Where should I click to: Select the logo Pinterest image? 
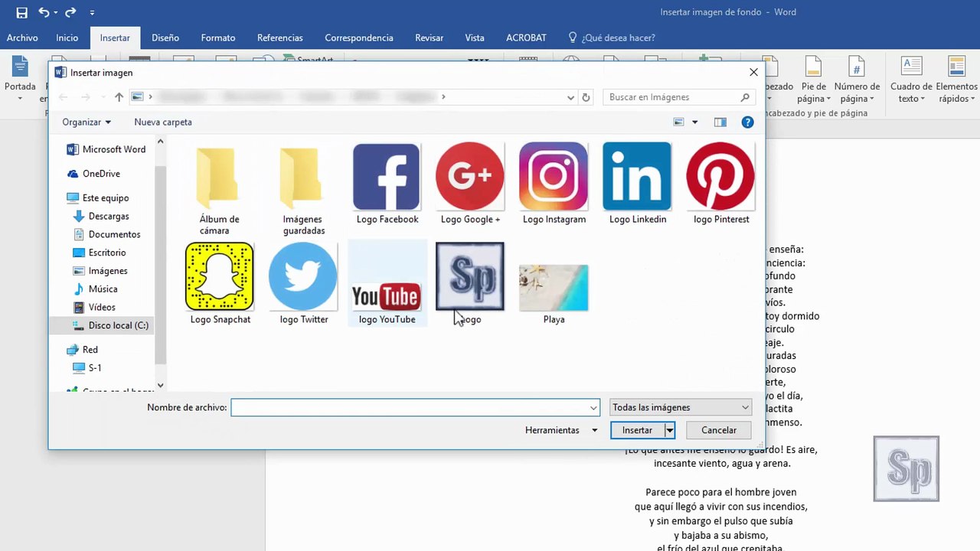pyautogui.click(x=720, y=184)
